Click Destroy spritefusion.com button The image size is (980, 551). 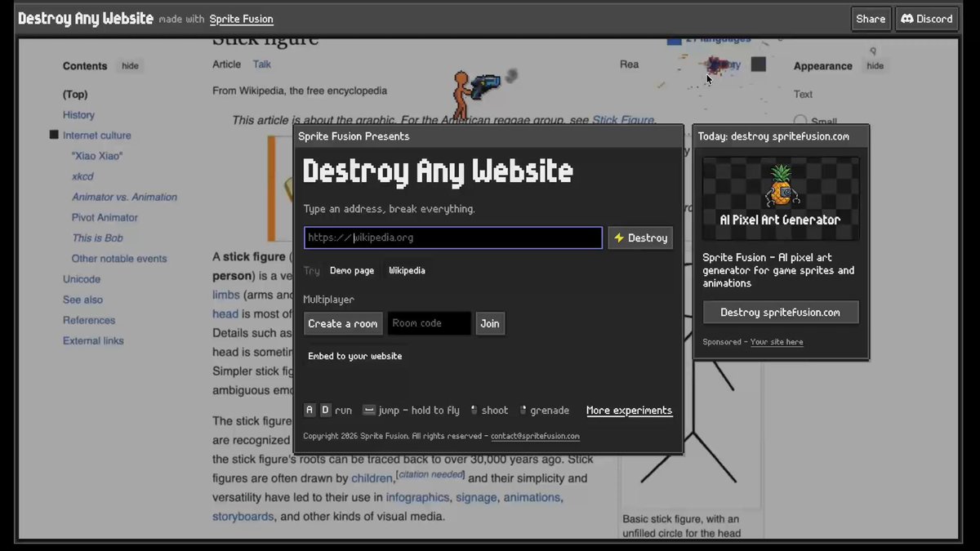click(781, 313)
